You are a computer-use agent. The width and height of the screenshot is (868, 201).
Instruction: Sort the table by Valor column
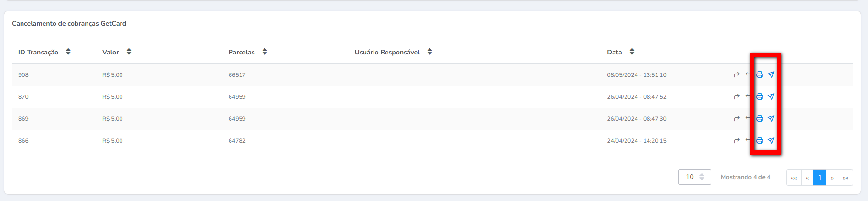tap(129, 52)
